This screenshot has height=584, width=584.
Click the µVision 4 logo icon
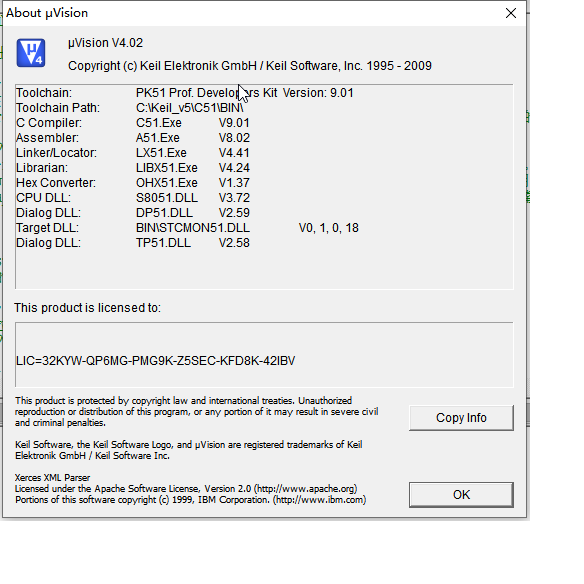coord(31,53)
